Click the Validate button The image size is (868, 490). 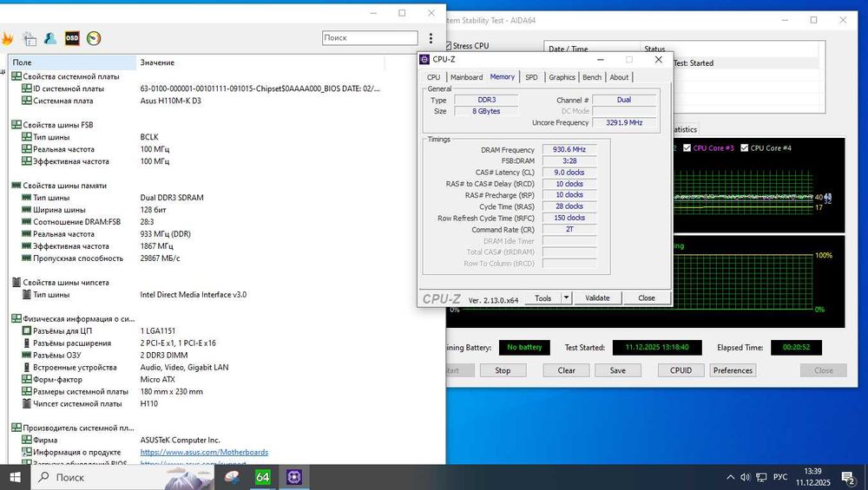(597, 297)
